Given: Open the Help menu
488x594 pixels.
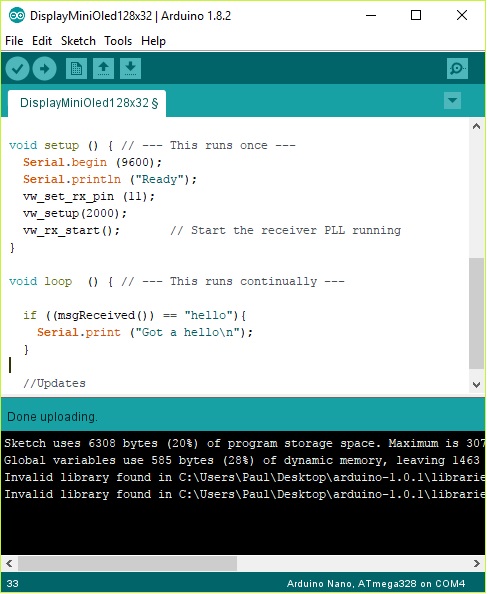Looking at the screenshot, I should [x=153, y=41].
